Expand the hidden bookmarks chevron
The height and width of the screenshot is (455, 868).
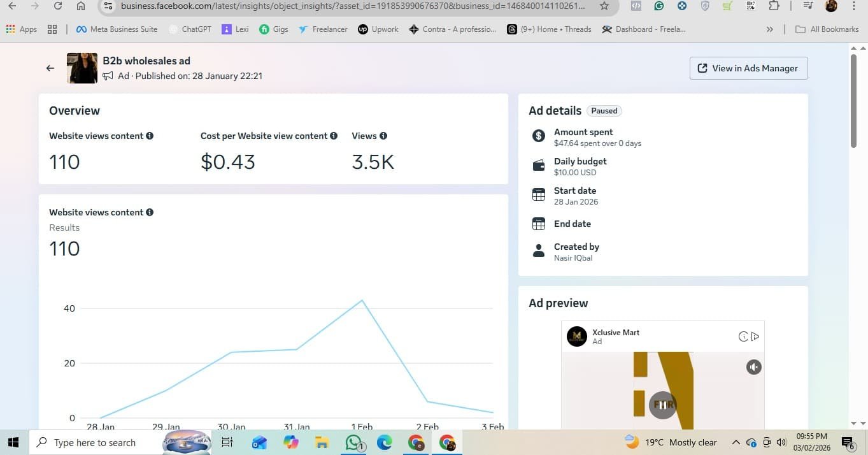770,29
